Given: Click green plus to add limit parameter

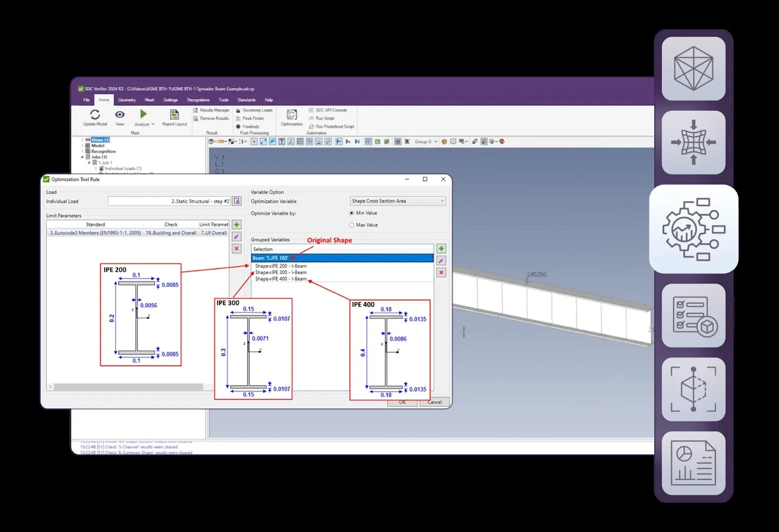Looking at the screenshot, I should (237, 224).
